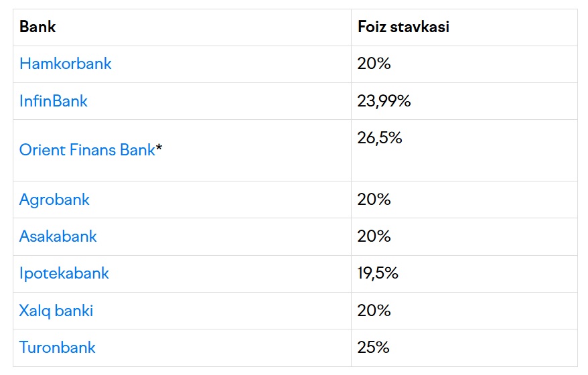Screen dimensions: 588x375
Task: Open the Turonbank link
Action: [x=58, y=348]
